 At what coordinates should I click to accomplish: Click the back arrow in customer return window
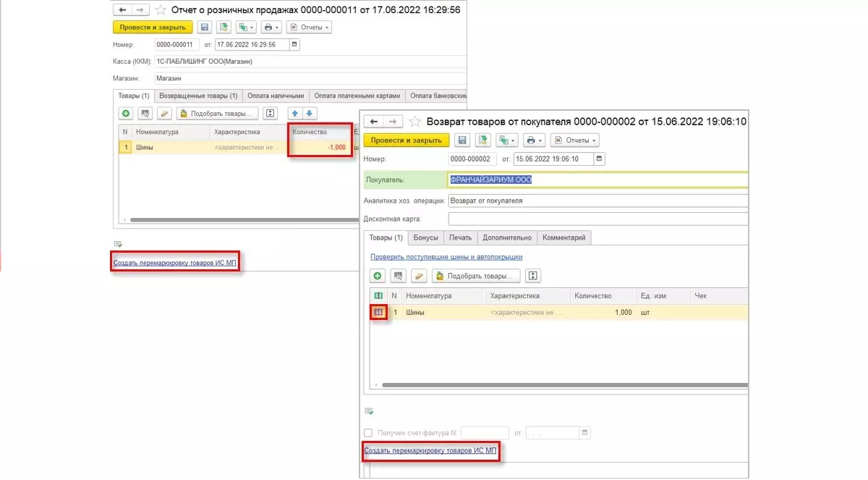point(375,122)
